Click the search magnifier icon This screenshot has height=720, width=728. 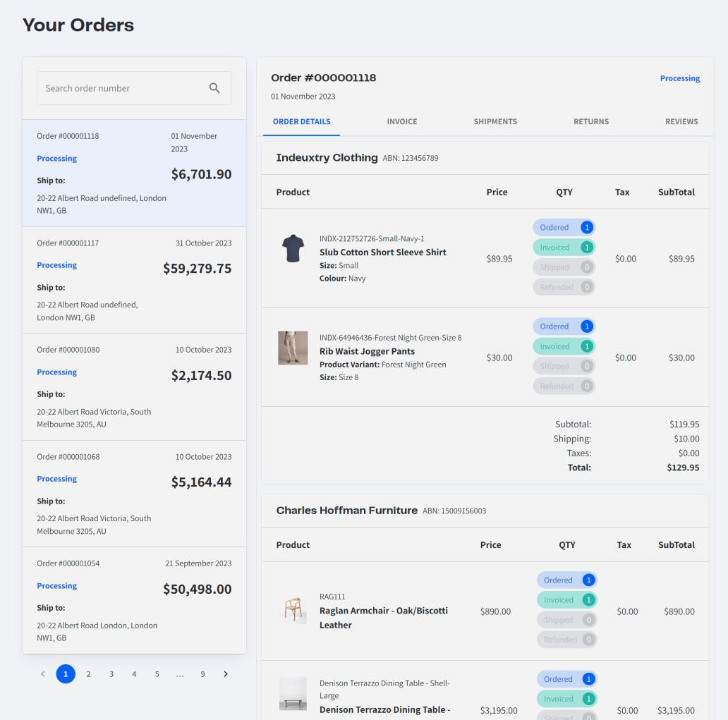[214, 87]
